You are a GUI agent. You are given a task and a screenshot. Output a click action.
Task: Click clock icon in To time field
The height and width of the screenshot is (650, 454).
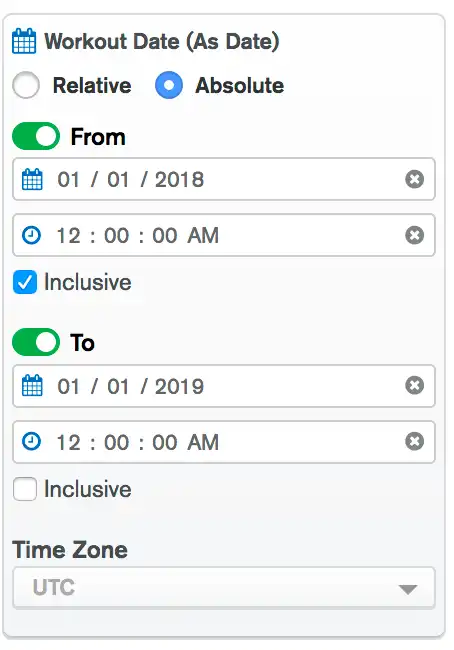point(32,441)
